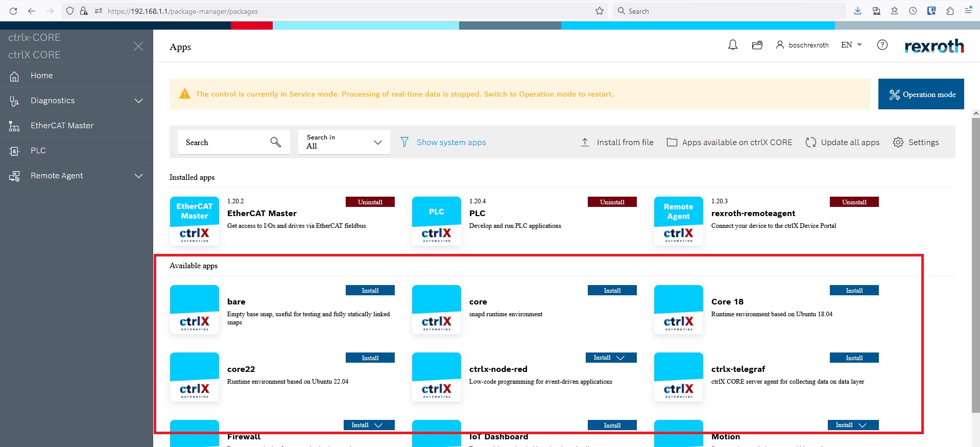Open EtherCAT Master in sidebar

[x=62, y=126]
